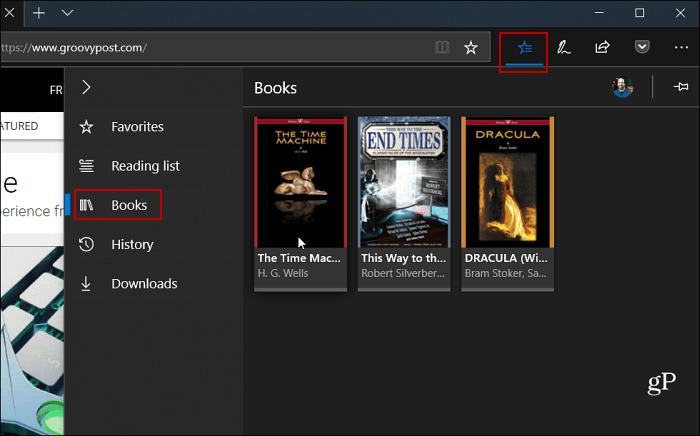
Task: Pin the Hub pane open
Action: 681,87
